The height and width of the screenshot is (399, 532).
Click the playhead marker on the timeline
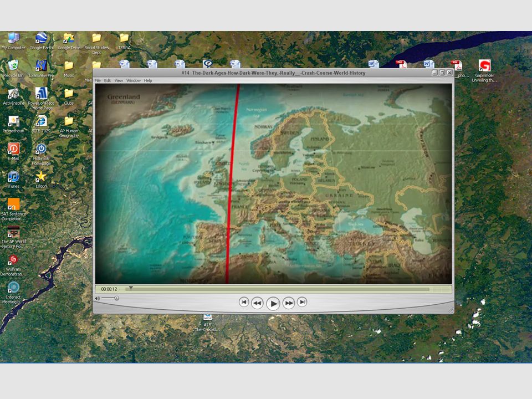tap(131, 288)
